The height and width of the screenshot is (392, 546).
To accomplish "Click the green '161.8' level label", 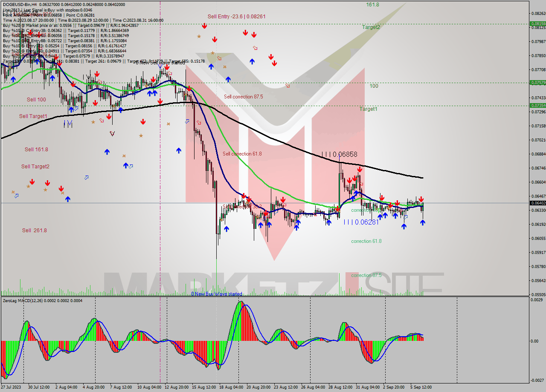I will point(373,5).
